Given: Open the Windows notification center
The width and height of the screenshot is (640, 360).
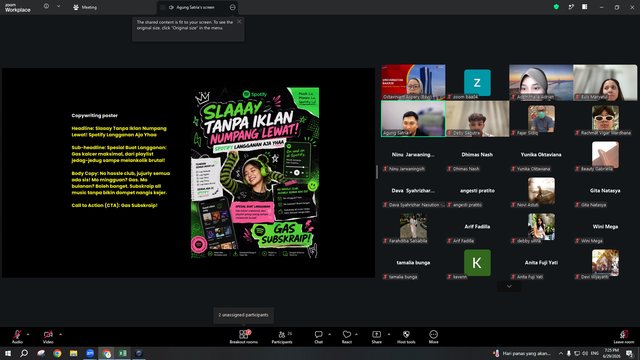Looking at the screenshot, I should point(630,353).
